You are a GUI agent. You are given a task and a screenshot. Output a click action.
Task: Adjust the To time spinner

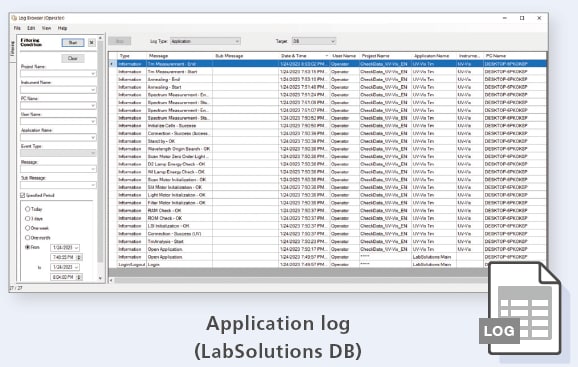click(x=79, y=277)
